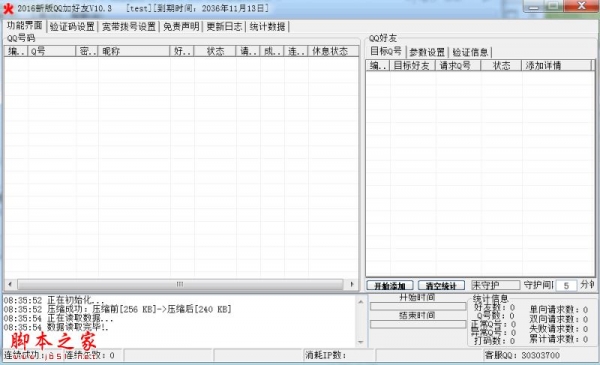
Task: Click the 开始添加 button
Action: [x=390, y=285]
